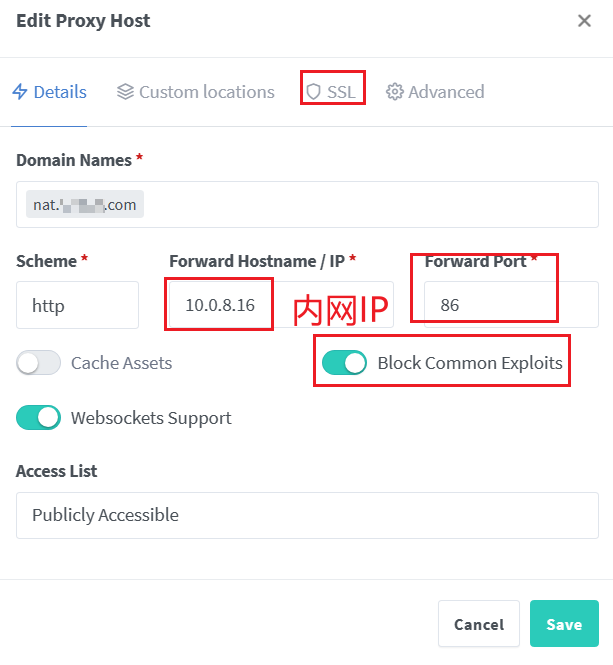
Task: Click the shield icon beside SSL
Action: tap(313, 92)
